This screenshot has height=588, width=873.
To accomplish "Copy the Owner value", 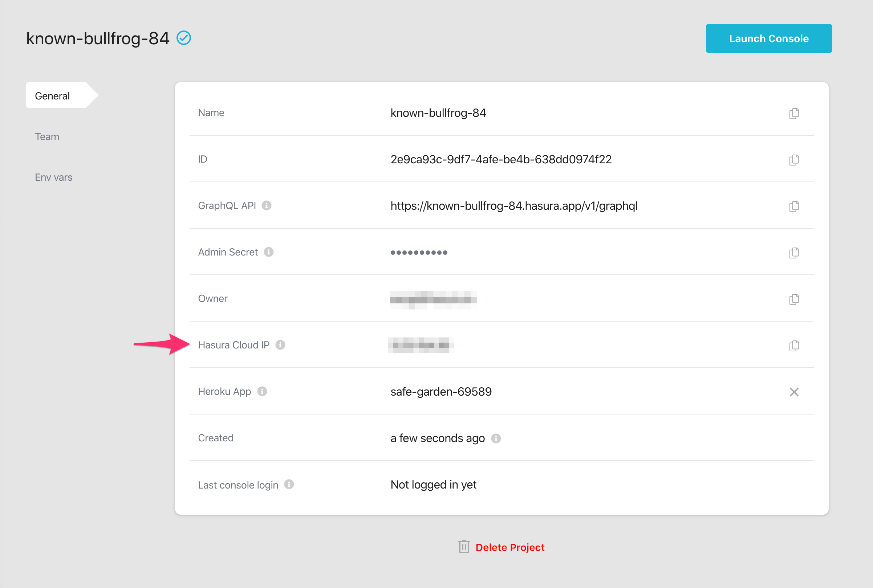I will [794, 299].
